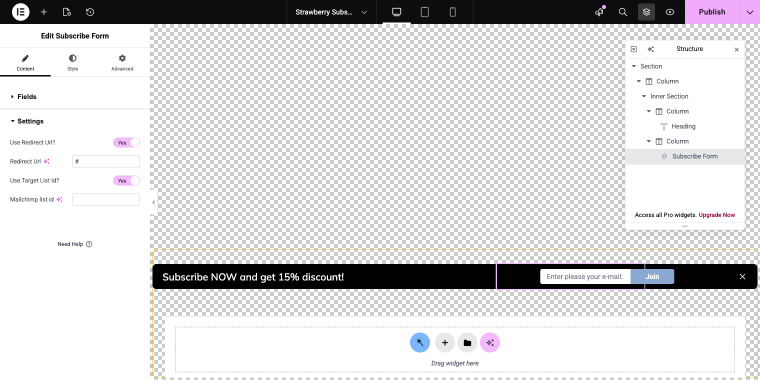Open the revision history icon

click(90, 12)
